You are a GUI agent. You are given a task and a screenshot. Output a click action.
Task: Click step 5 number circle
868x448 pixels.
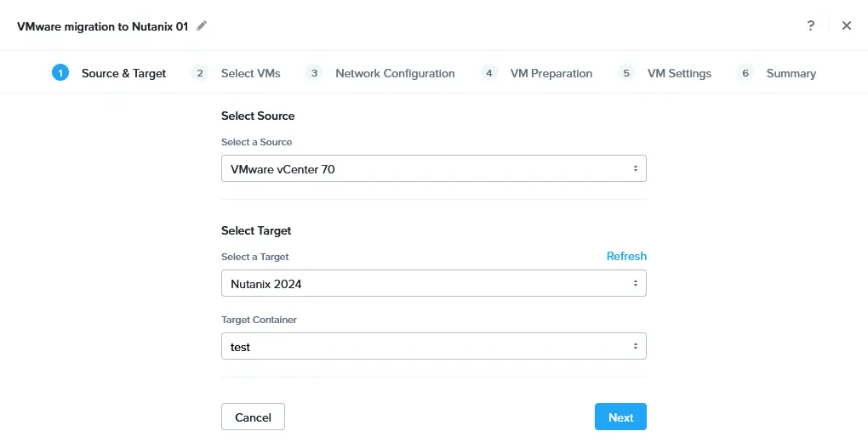[626, 73]
